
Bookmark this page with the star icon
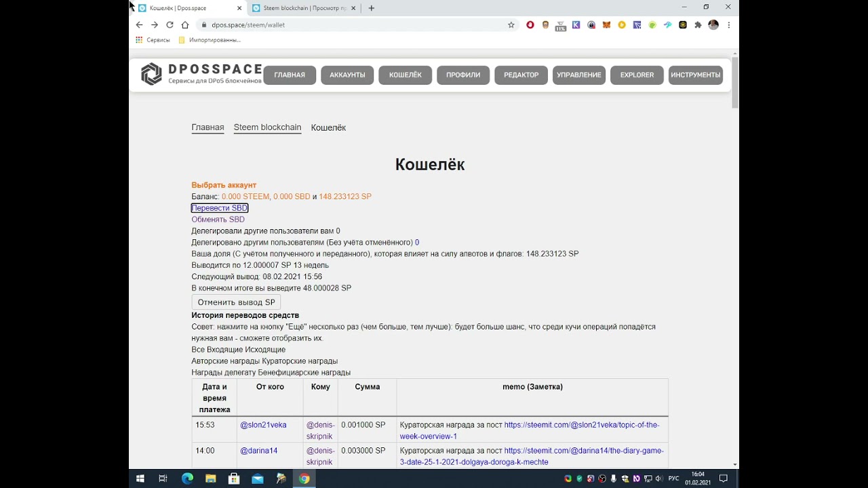[511, 25]
